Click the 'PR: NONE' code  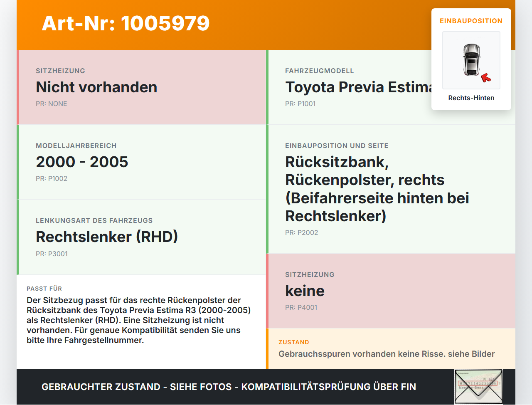click(52, 104)
